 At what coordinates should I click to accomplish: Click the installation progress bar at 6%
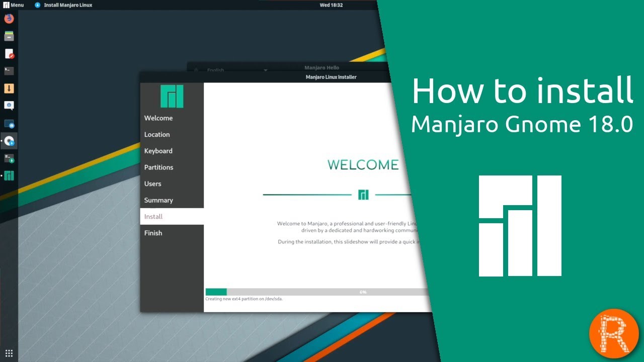pos(317,292)
